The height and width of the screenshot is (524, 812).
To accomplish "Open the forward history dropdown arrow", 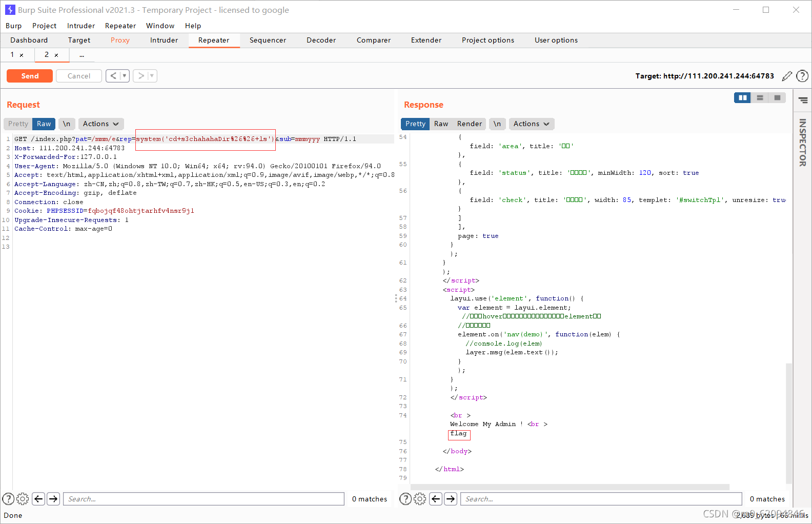I will [x=152, y=76].
